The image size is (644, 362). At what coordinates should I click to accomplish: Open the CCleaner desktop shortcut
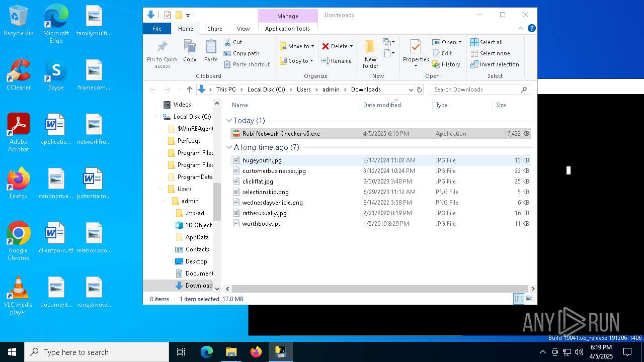coord(19,75)
